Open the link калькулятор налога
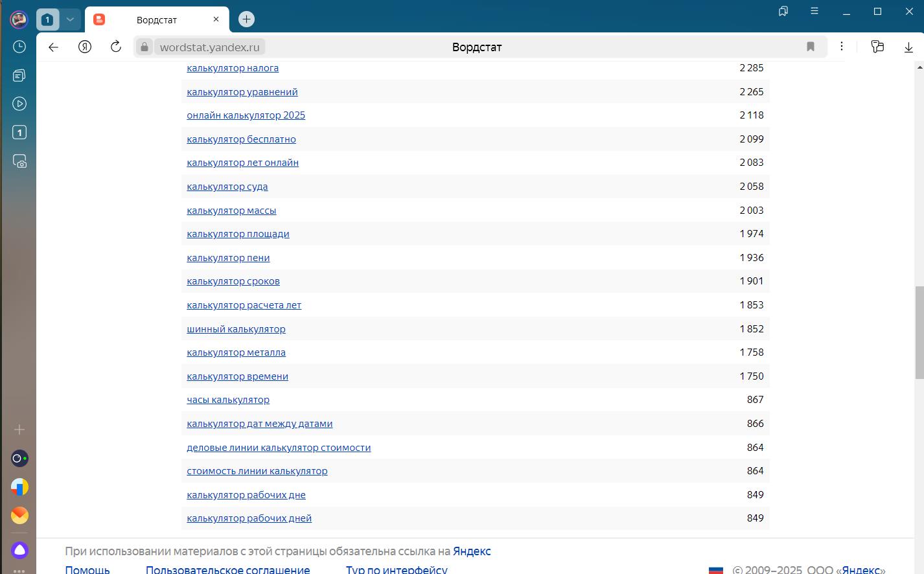Viewport: 924px width, 574px height. [x=233, y=68]
